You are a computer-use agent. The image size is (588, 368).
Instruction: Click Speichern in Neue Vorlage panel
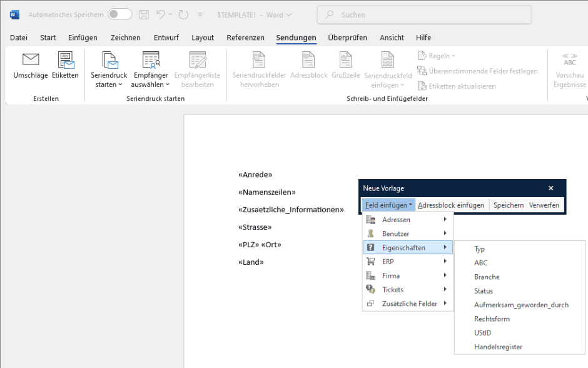point(509,205)
